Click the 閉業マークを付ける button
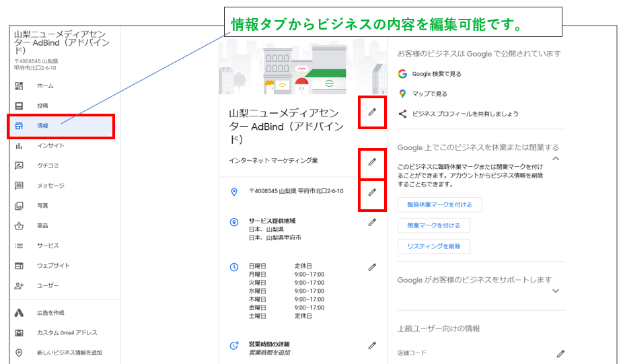This screenshot has height=364, width=623. (x=434, y=225)
